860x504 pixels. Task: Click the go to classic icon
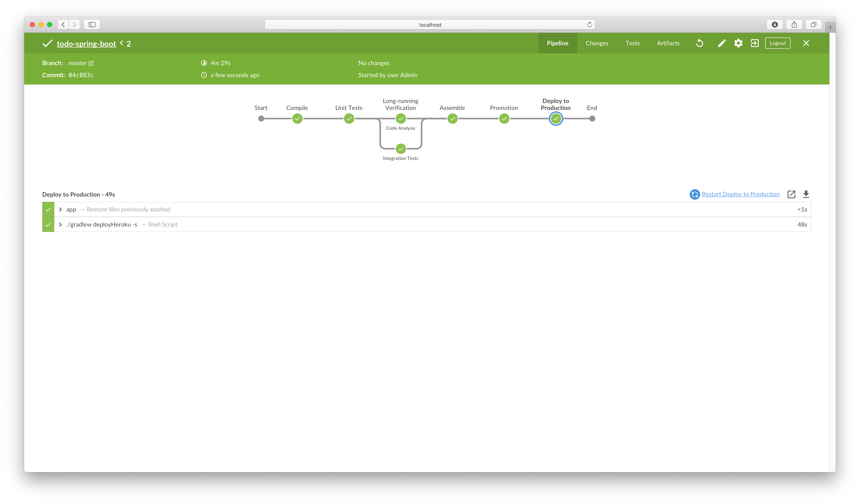[755, 43]
